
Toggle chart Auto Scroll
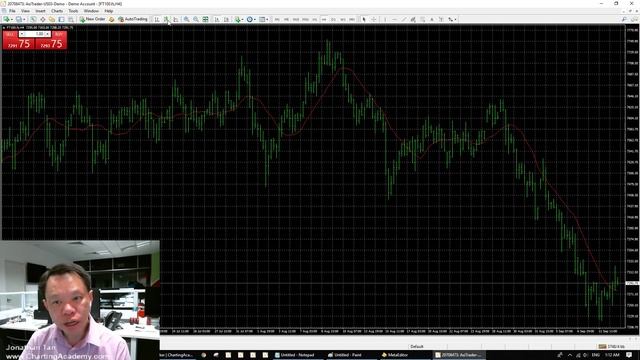point(217,19)
